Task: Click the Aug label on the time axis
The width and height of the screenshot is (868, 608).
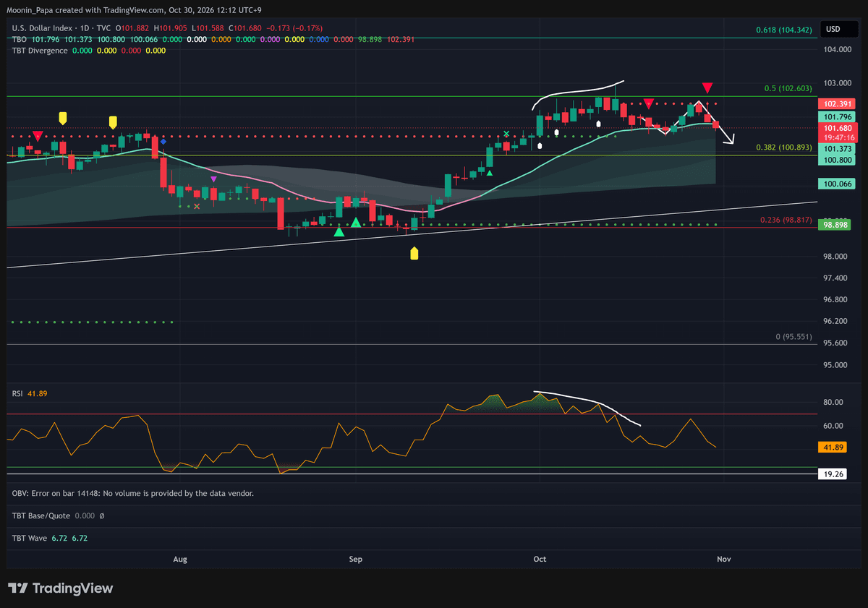Action: tap(180, 559)
